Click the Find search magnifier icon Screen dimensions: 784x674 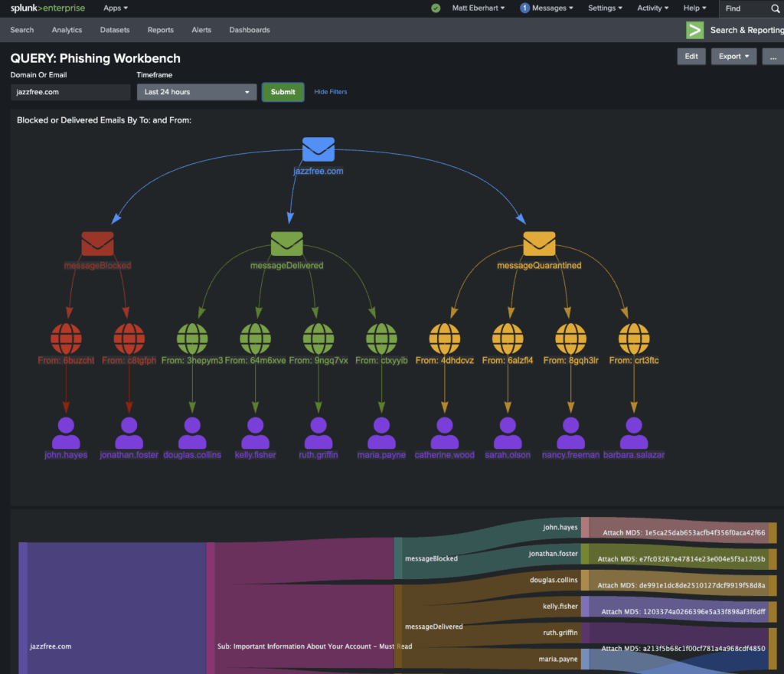(x=775, y=8)
